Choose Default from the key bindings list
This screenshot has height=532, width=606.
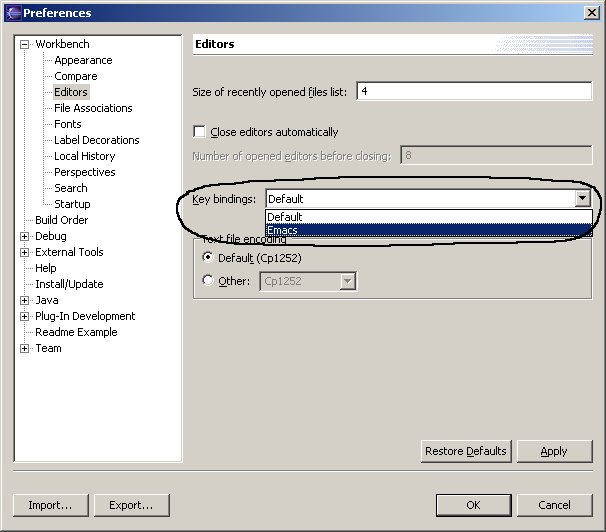[285, 217]
